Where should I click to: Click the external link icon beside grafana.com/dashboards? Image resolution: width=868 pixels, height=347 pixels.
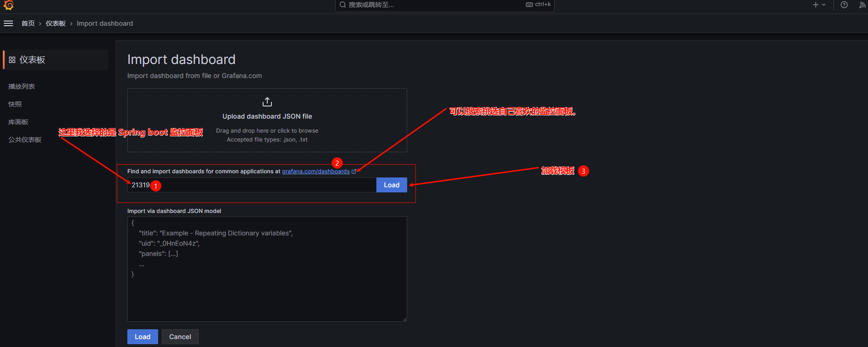(354, 171)
